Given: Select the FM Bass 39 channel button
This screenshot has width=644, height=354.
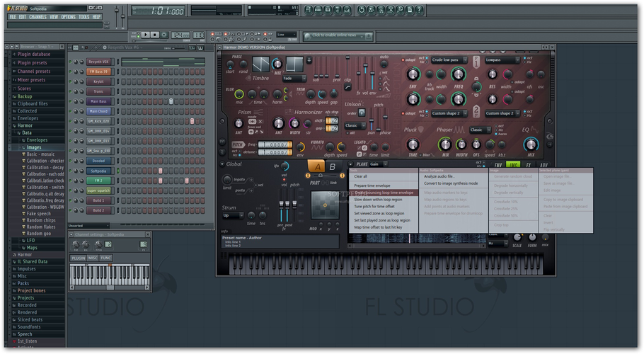Looking at the screenshot, I should click(x=98, y=72).
